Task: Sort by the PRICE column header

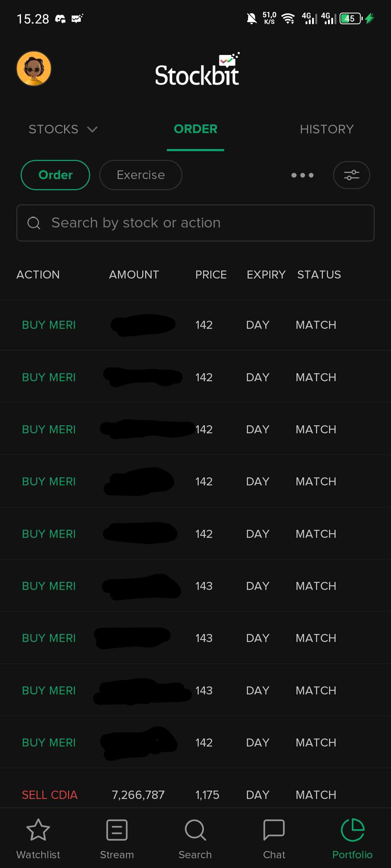Action: (x=211, y=275)
